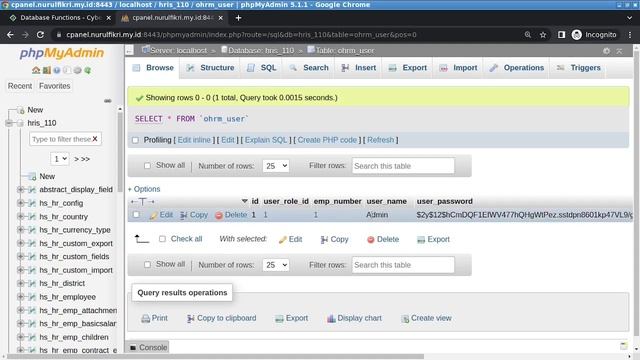This screenshot has width=640, height=360.
Task: Expand hs_hr_employee table node
Action: (20, 297)
